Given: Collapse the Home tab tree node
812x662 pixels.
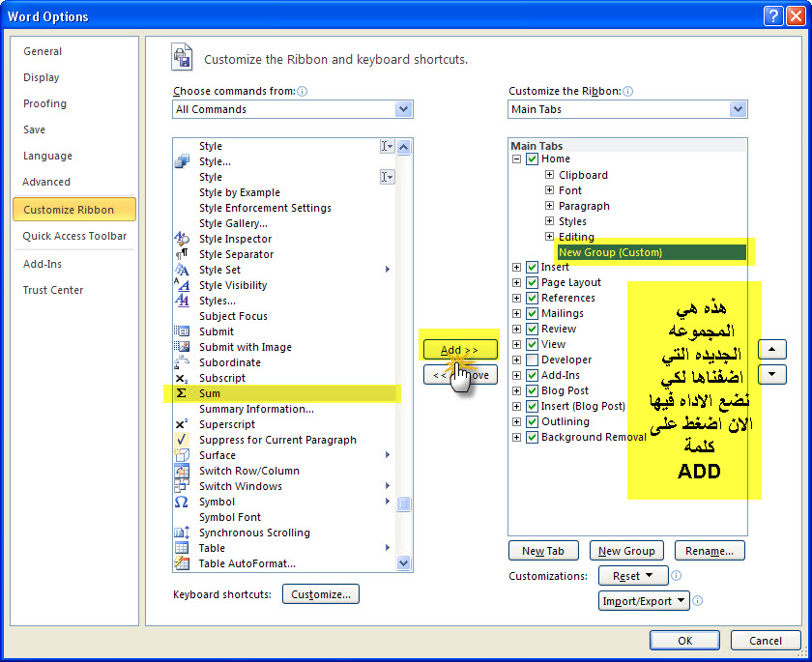Looking at the screenshot, I should coord(516,158).
